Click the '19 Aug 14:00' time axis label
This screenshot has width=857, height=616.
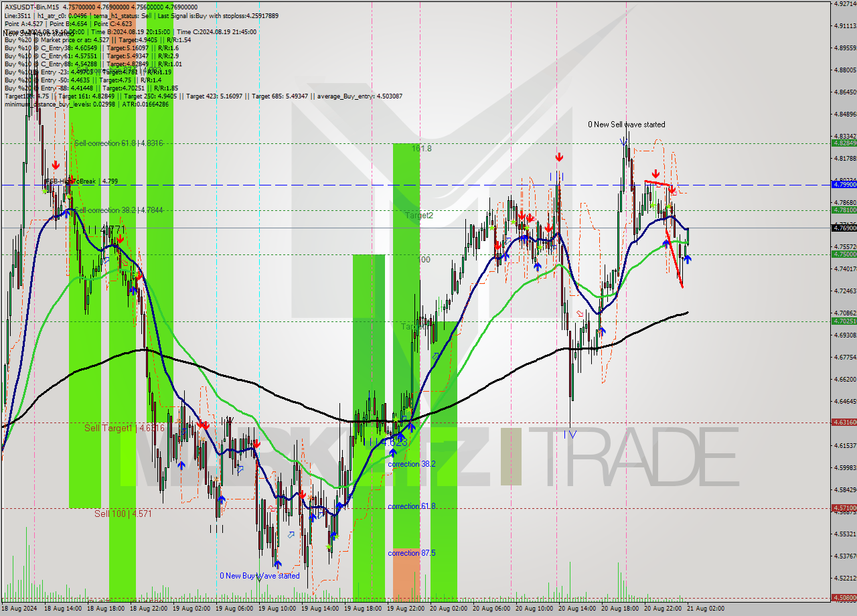[321, 609]
